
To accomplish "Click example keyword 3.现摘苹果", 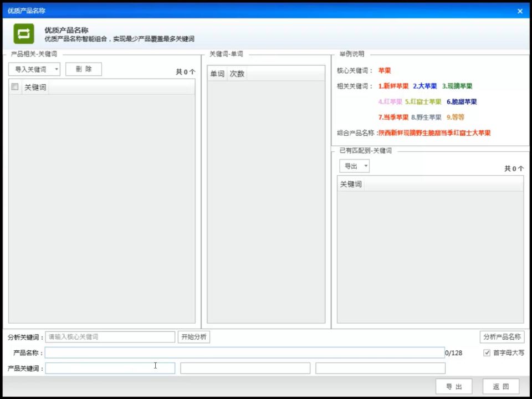I will (457, 86).
